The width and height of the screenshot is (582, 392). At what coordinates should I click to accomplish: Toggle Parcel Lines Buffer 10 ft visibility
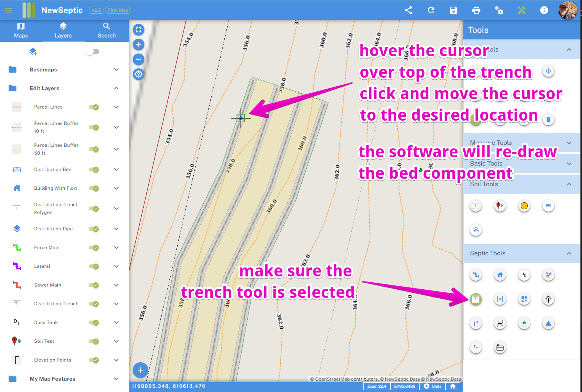[x=94, y=127]
